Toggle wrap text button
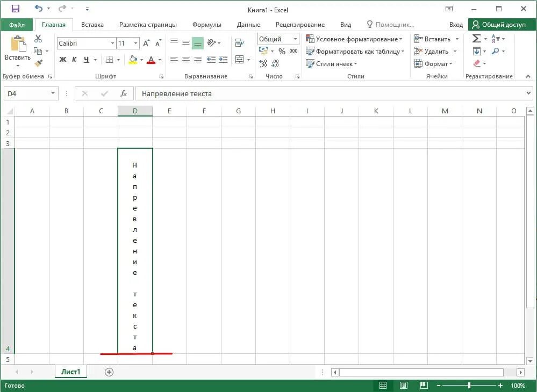 click(239, 43)
